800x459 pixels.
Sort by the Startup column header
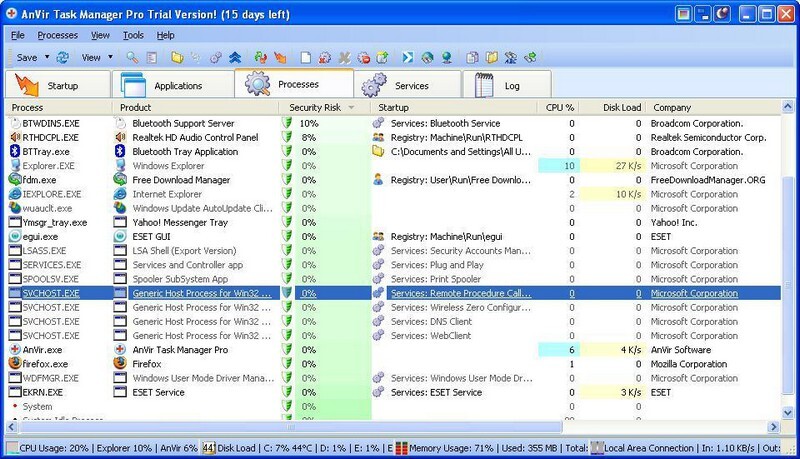pyautogui.click(x=454, y=108)
